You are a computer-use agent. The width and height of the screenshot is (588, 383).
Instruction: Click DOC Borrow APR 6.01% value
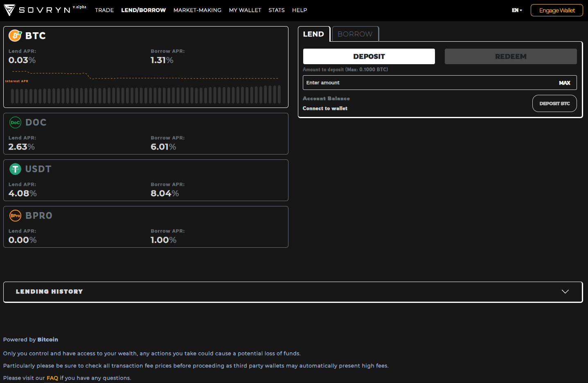point(163,147)
